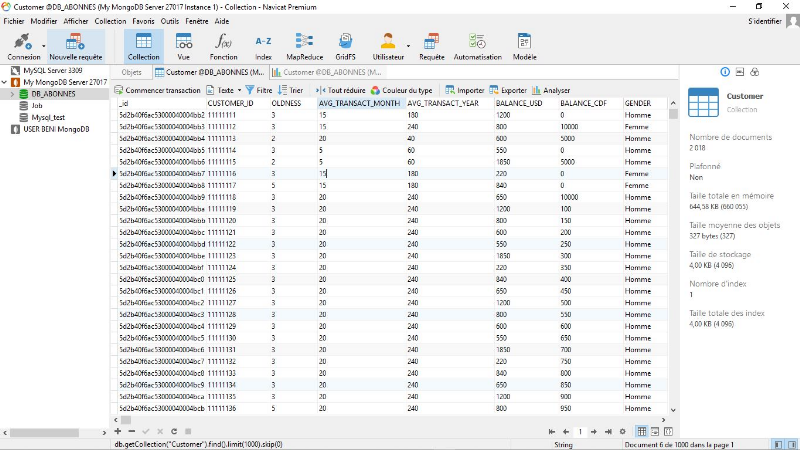This screenshot has height=450, width=800.
Task: Click the page number field in pagination
Action: click(x=580, y=431)
